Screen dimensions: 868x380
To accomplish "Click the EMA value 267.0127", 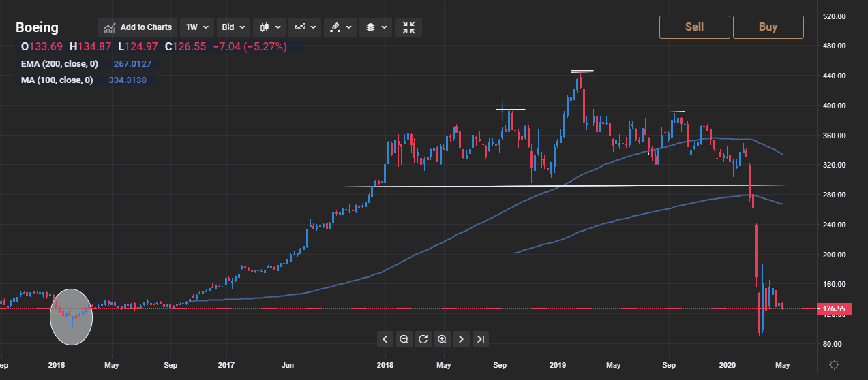I will (x=132, y=64).
